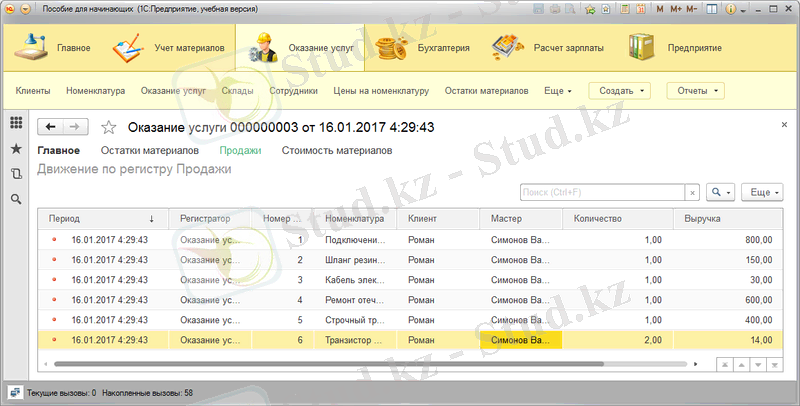The height and width of the screenshot is (406, 800).
Task: Click the add-to-favorites star with arrow icon
Action: coord(590,9)
